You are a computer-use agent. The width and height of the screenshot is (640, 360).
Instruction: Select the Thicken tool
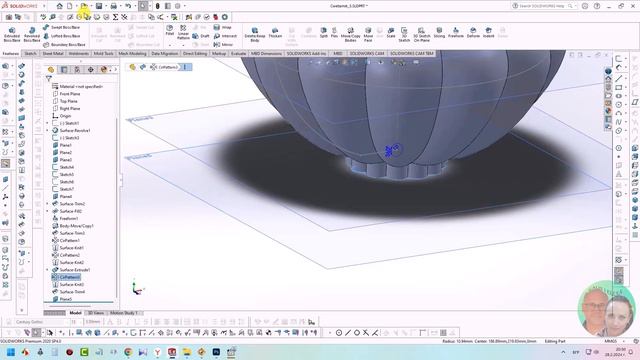[275, 33]
